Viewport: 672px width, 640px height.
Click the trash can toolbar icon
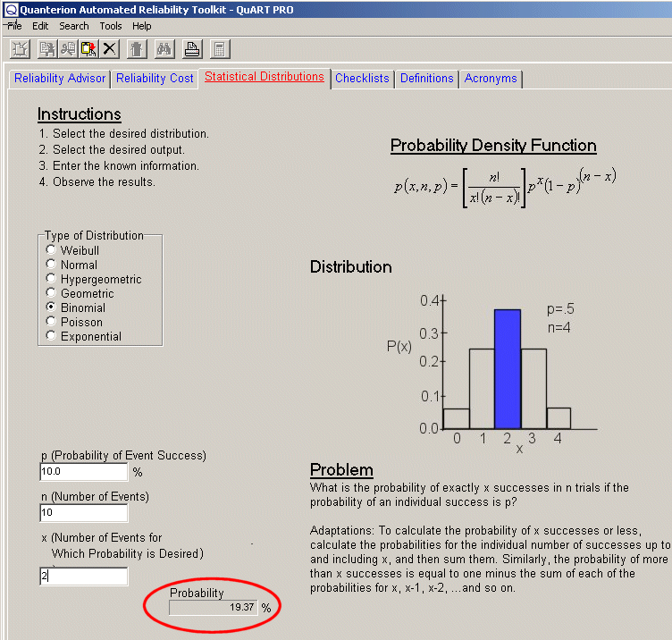pyautogui.click(x=137, y=49)
